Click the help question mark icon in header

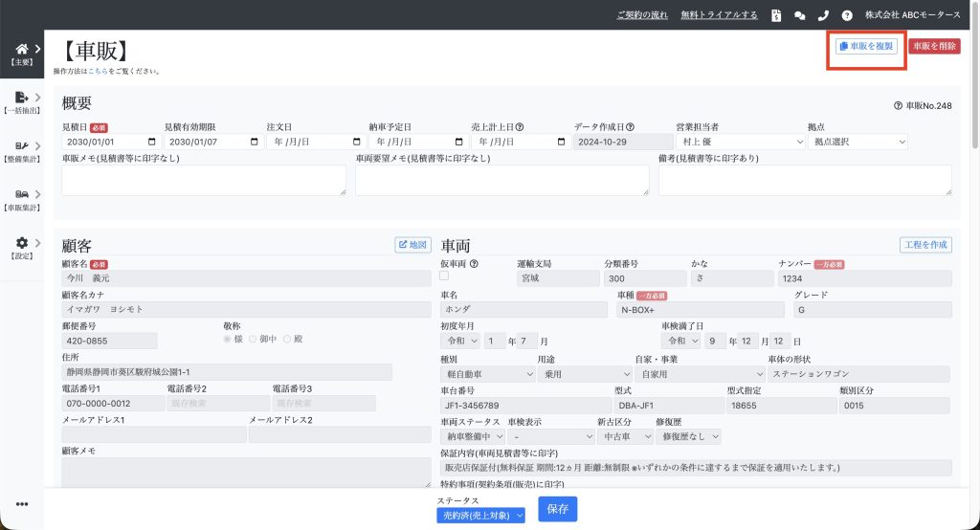point(847,15)
